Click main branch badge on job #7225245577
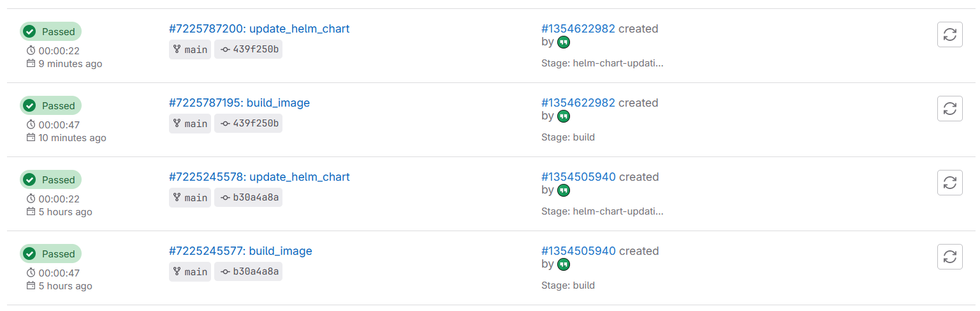Viewport: 980px width, 311px height. pos(190,272)
